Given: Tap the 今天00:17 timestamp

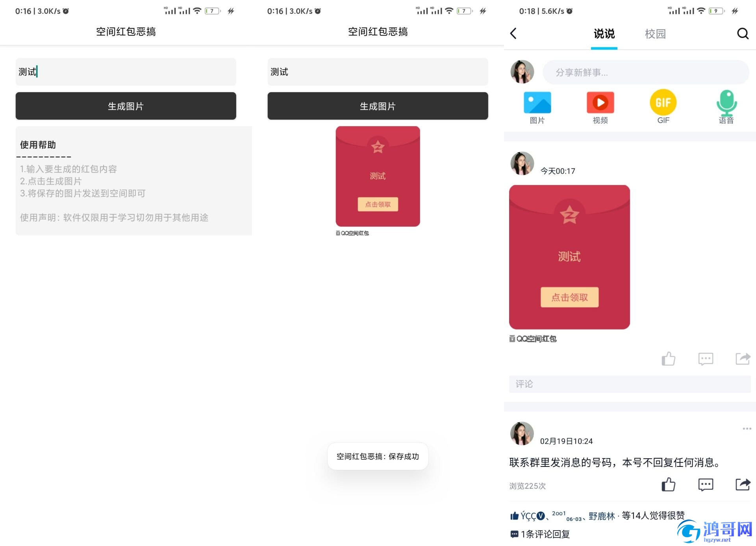Looking at the screenshot, I should click(x=558, y=171).
